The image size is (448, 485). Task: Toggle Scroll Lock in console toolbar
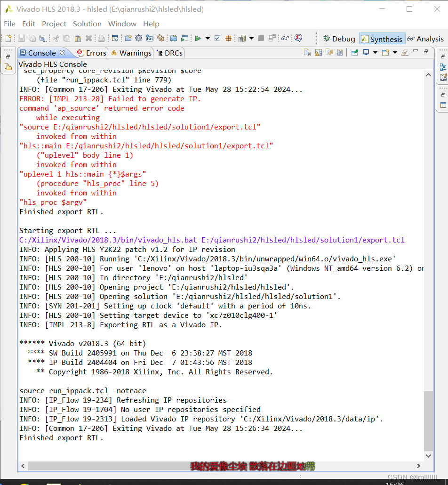pos(319,52)
